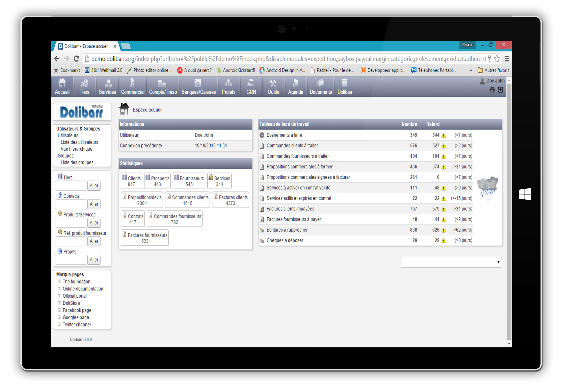Open Banques/Caisses safe icon
561x392 pixels.
coord(198,83)
